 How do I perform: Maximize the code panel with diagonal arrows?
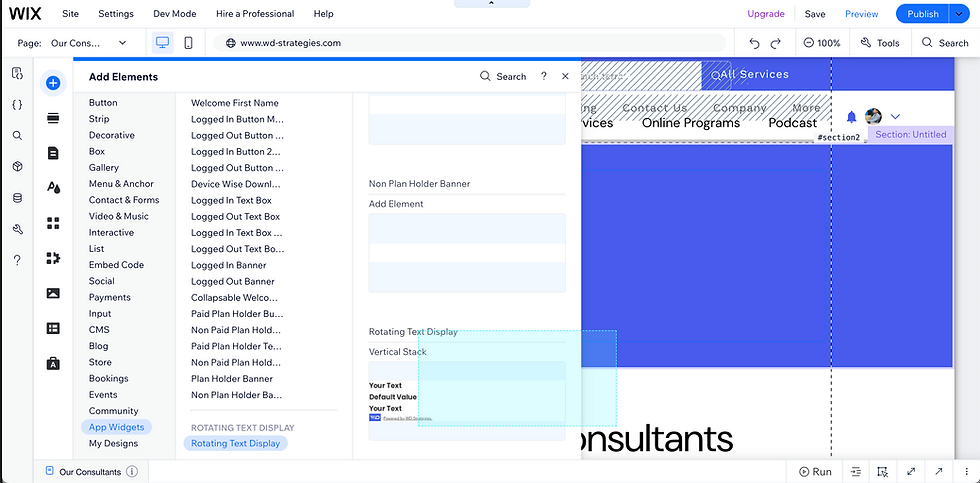coord(911,472)
